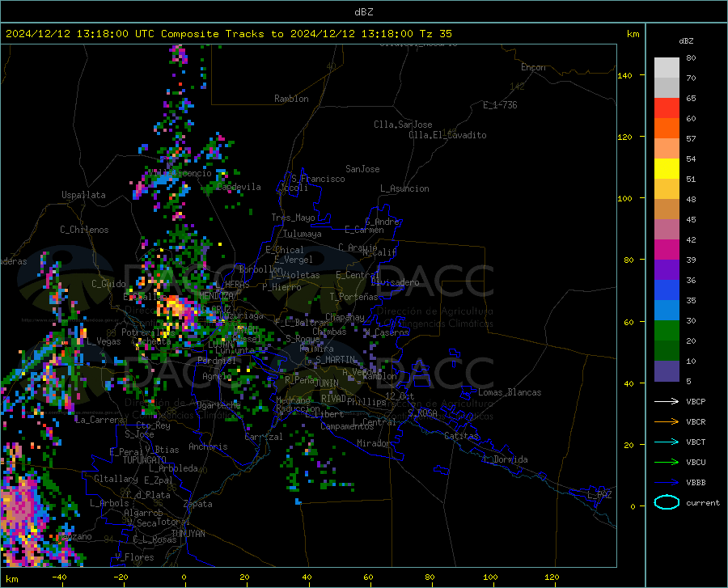Select the bright green 20-30 dBZ swatch
The width and height of the screenshot is (728, 588).
pyautogui.click(x=667, y=331)
